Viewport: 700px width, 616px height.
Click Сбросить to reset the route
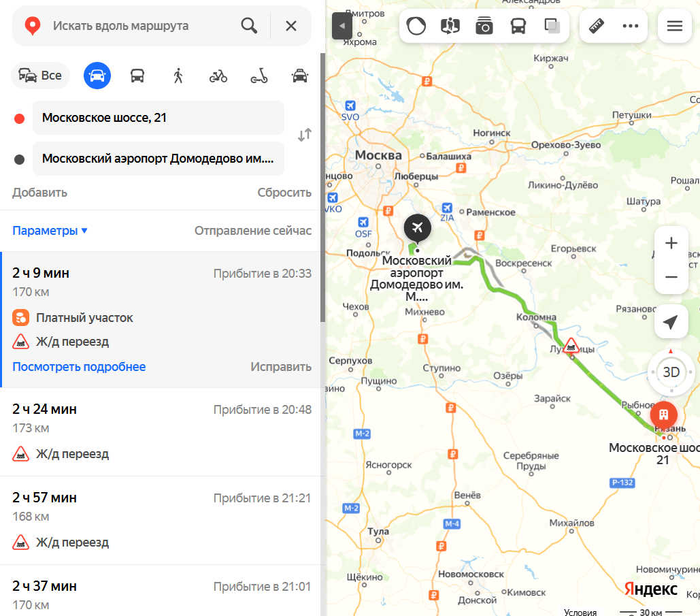click(284, 193)
